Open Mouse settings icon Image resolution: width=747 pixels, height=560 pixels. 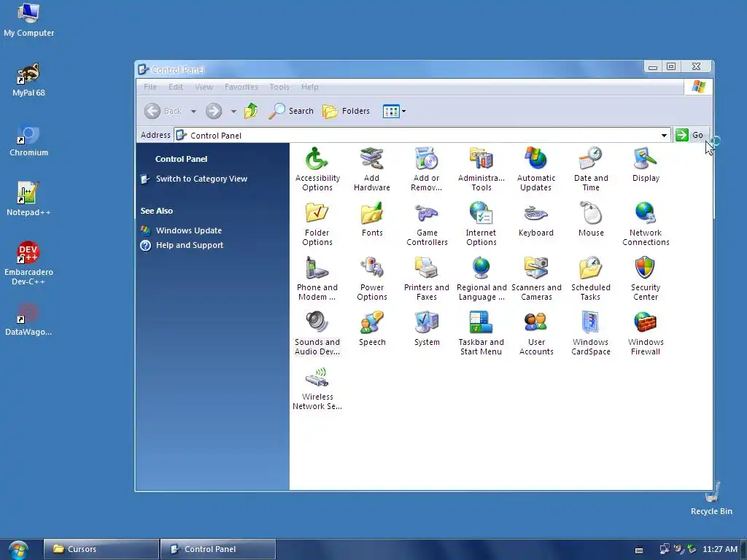(591, 219)
